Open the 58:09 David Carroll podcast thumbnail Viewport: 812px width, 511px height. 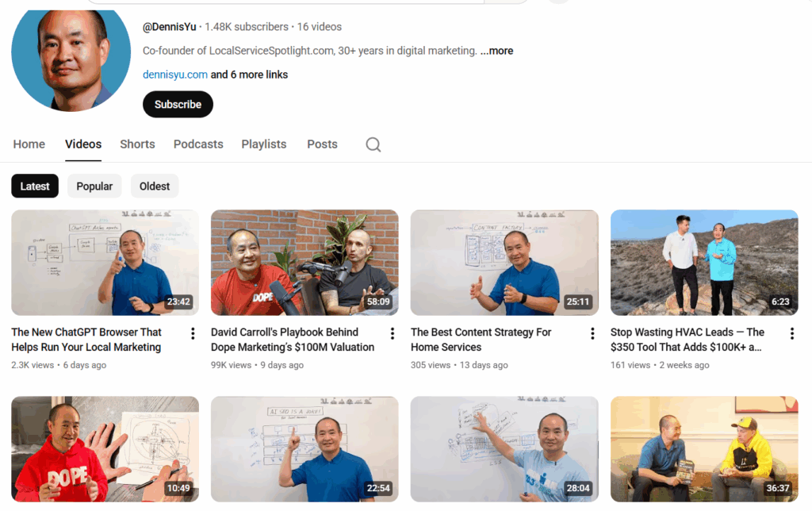coord(304,262)
